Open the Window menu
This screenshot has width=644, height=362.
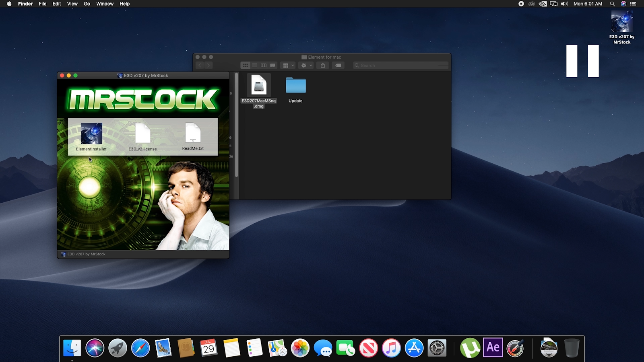click(x=105, y=4)
